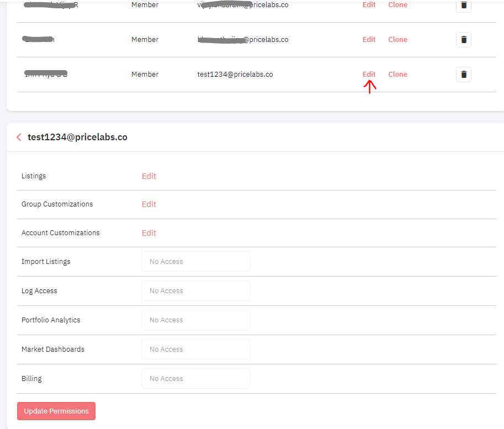The height and width of the screenshot is (429, 504).
Task: Click the test1234@pricelabs.co panel heading
Action: (x=77, y=137)
